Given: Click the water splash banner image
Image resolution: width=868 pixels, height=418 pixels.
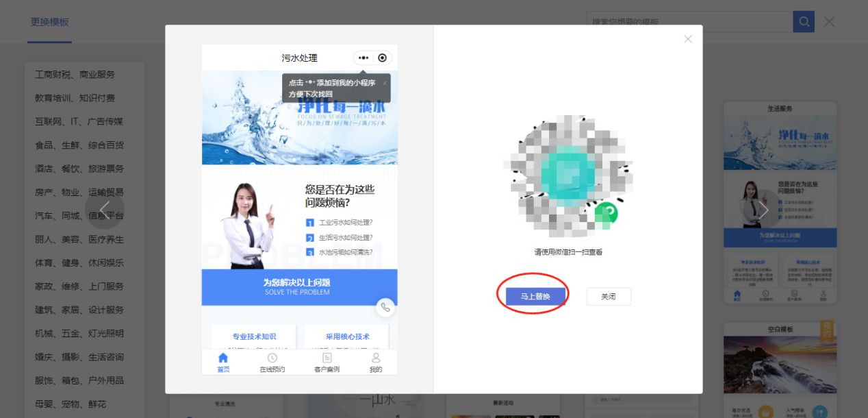Looking at the screenshot, I should 299,117.
